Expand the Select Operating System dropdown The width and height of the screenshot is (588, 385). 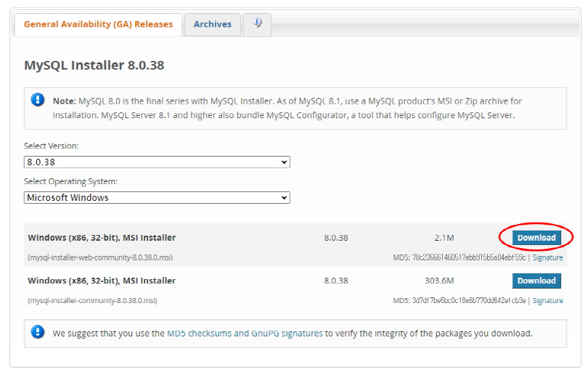[157, 198]
